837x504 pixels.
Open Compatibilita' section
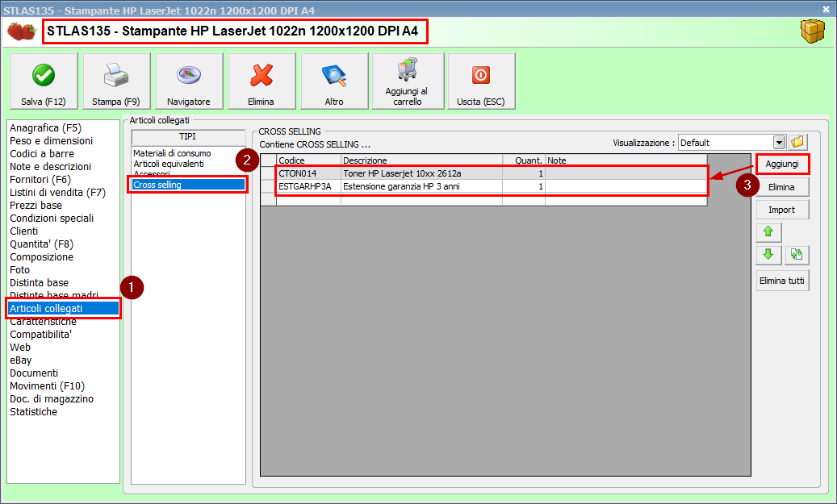click(40, 335)
